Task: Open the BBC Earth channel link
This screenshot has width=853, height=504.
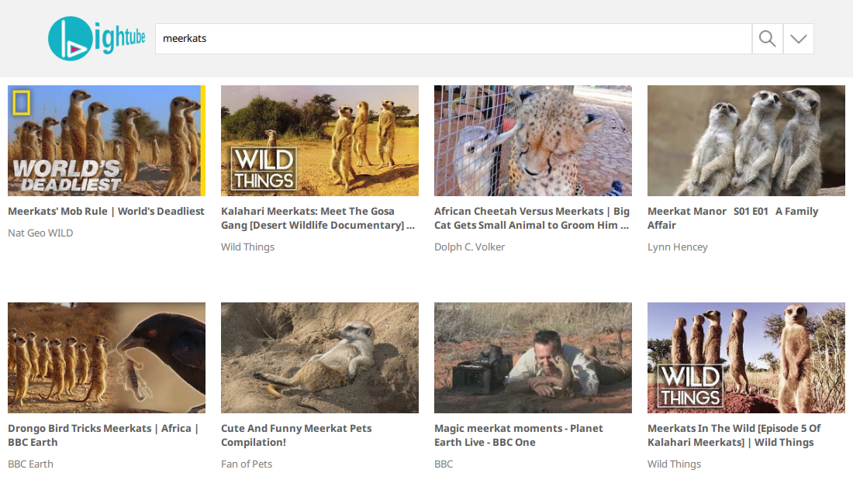Action: [x=30, y=464]
